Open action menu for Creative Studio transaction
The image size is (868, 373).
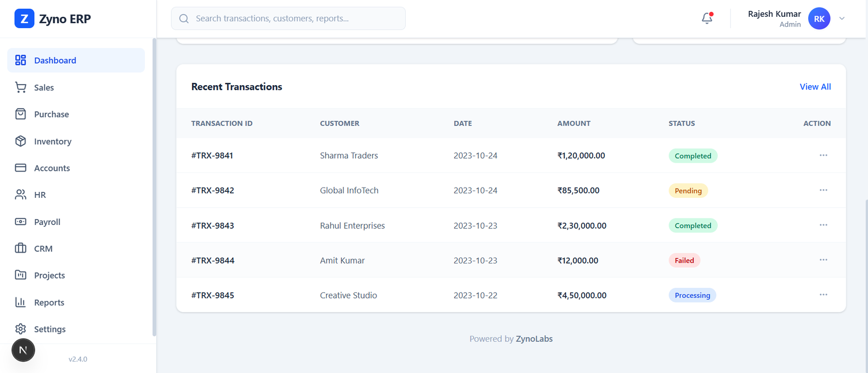823,295
